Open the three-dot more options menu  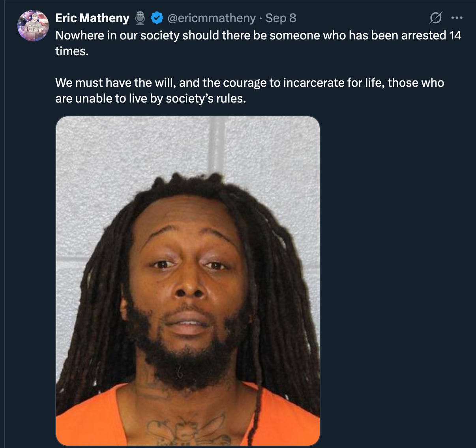[x=457, y=18]
